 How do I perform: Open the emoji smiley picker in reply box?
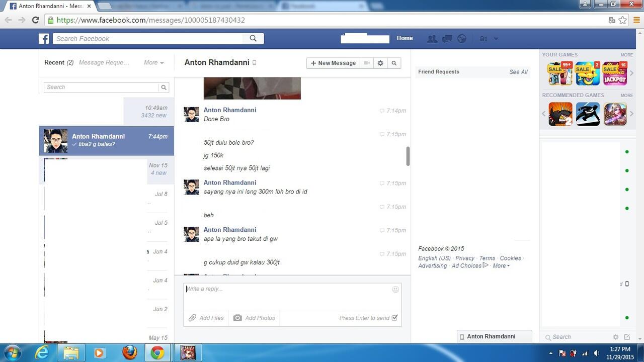click(x=395, y=289)
